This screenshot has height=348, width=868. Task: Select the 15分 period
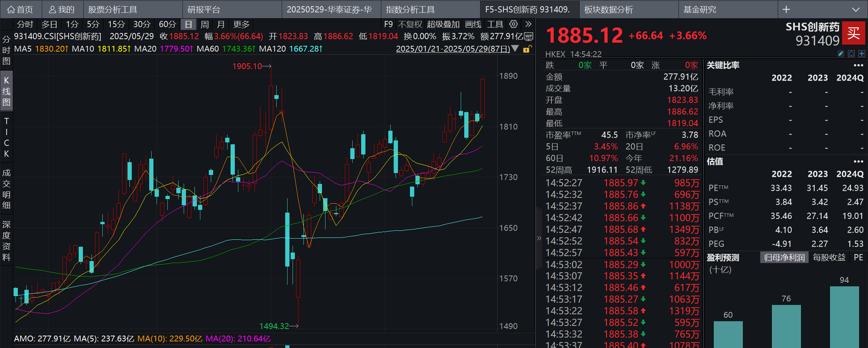[x=116, y=24]
